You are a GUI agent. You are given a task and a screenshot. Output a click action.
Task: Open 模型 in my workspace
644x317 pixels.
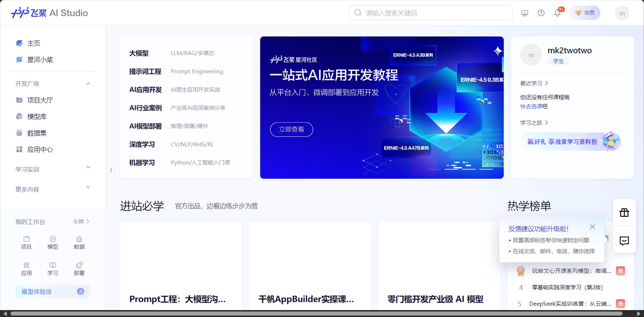(x=53, y=243)
